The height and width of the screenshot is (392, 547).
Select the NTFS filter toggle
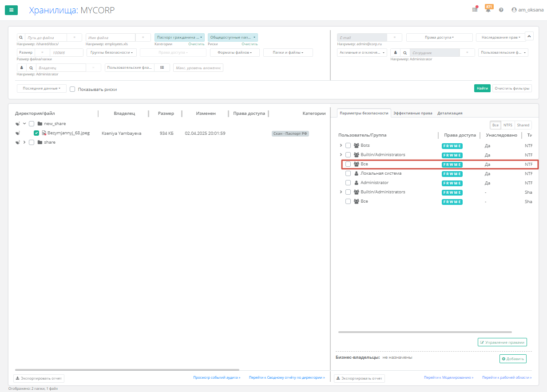click(507, 125)
